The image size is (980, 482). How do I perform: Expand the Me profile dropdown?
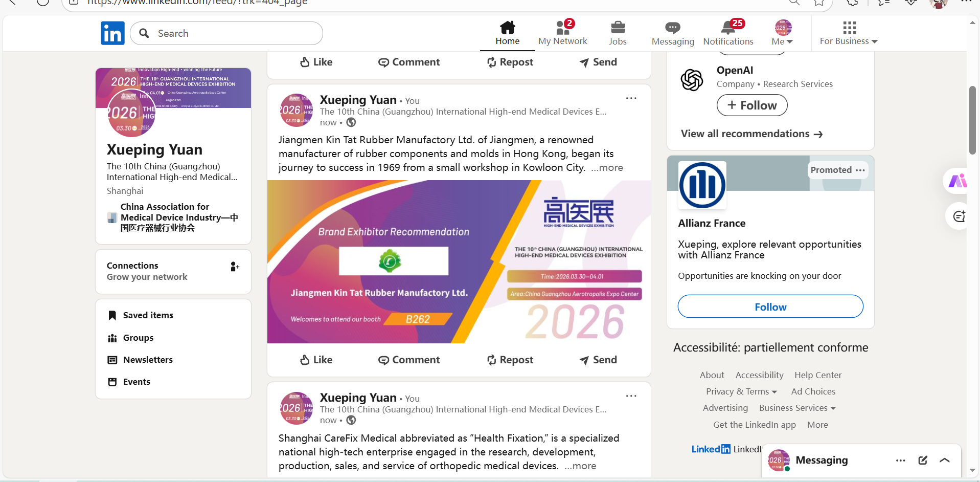tap(782, 33)
